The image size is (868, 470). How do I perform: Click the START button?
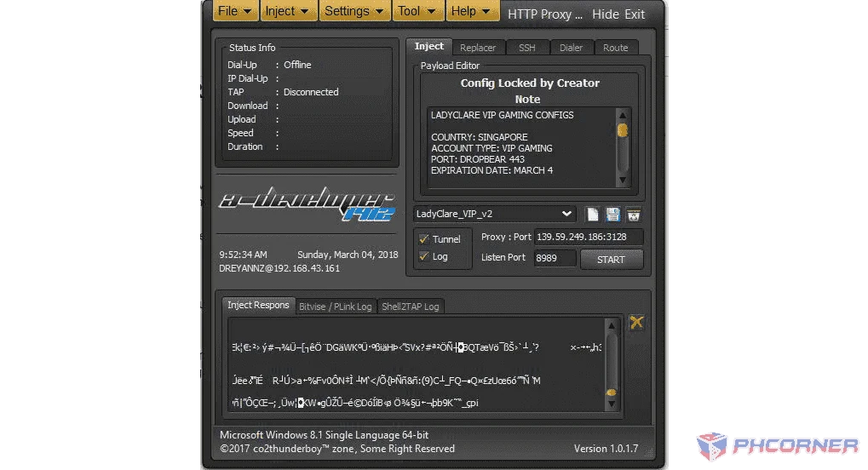611,260
